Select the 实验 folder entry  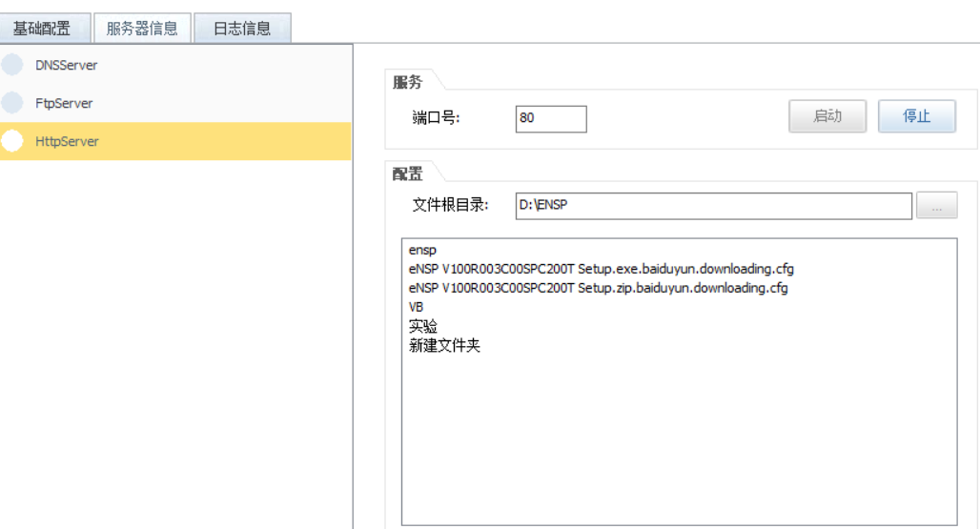point(423,326)
